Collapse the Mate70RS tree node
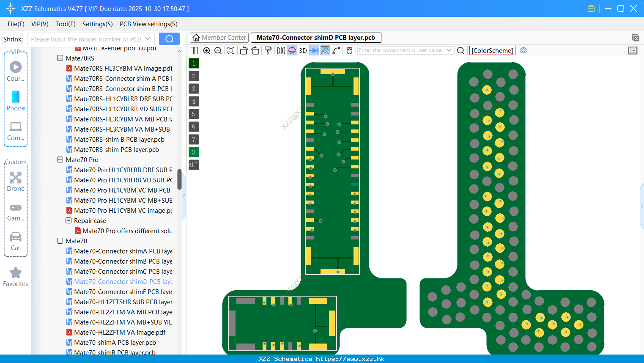Image resolution: width=644 pixels, height=363 pixels. 60,58
